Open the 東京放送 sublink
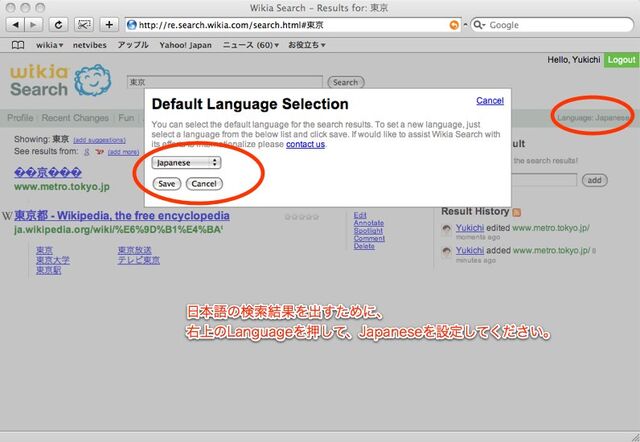Screen dimensions: 640x442 [134, 250]
